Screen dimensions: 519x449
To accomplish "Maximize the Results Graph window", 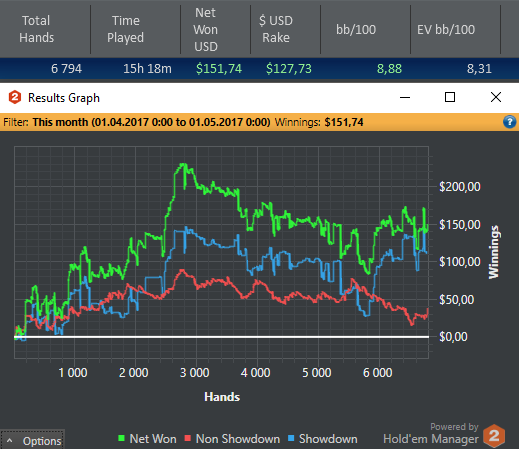I will coord(450,97).
